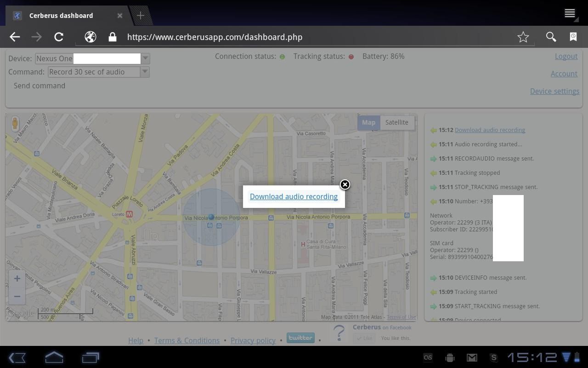This screenshot has width=588, height=368.
Task: Open the Device dropdown
Action: (x=92, y=58)
